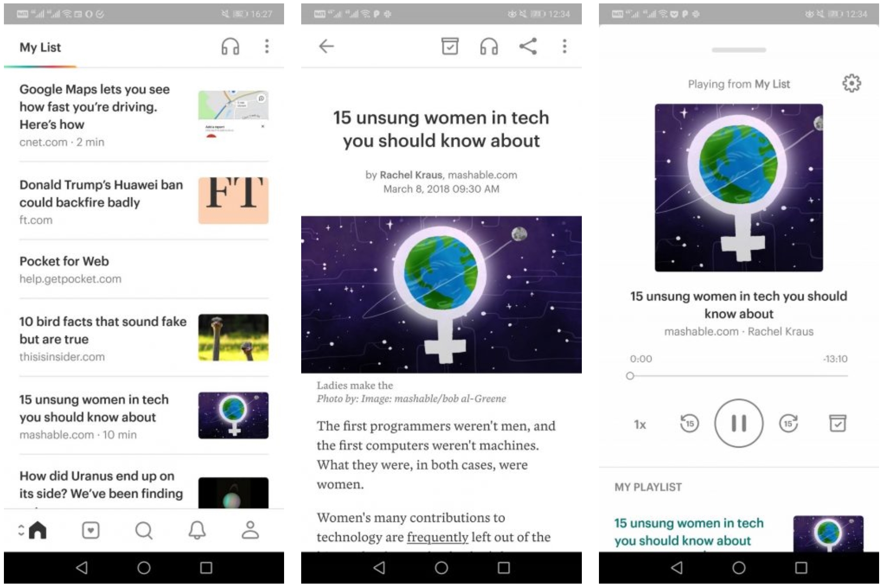Tap the player sheet drag handle
Viewport: 884px width, 588px height.
(739, 50)
